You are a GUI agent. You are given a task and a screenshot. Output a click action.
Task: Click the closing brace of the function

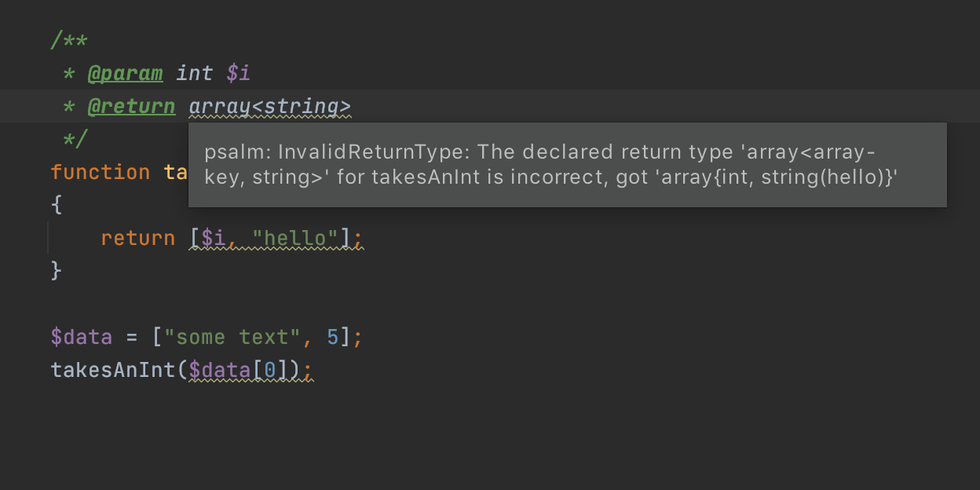(x=57, y=270)
